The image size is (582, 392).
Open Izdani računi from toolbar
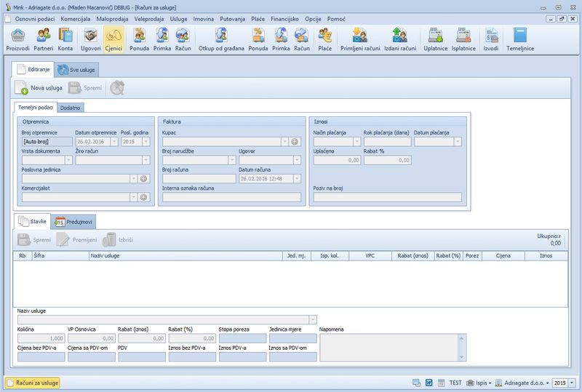pyautogui.click(x=399, y=39)
